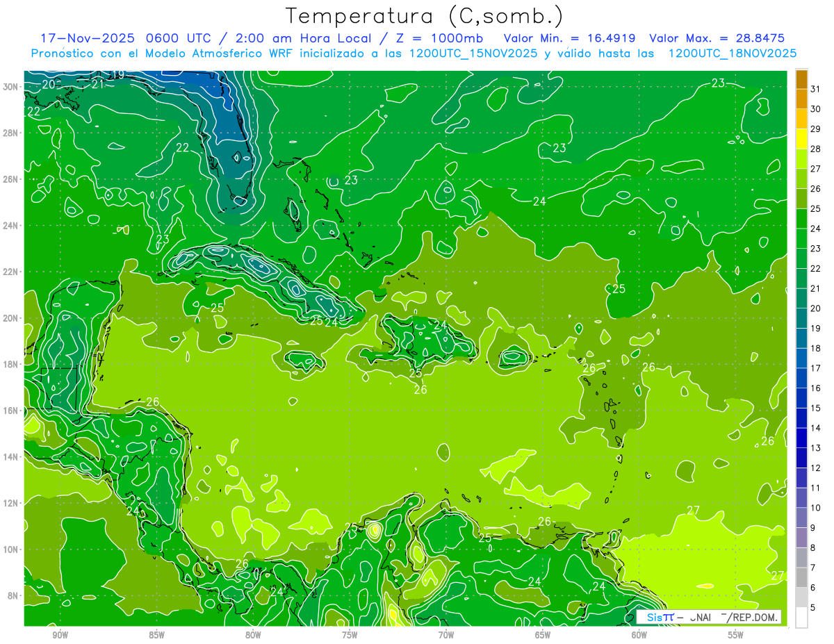Screen dimensions: 834x644
Task: Click the color scale value '17'
Action: click(816, 368)
